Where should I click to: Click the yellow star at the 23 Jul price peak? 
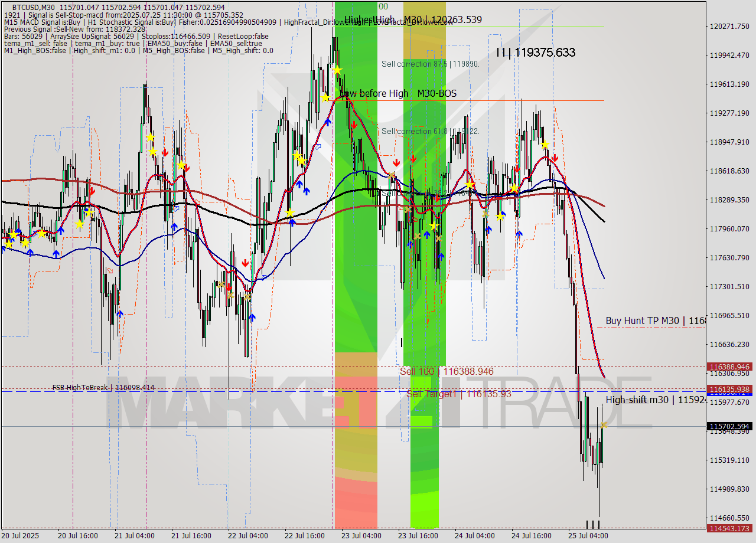[337, 70]
